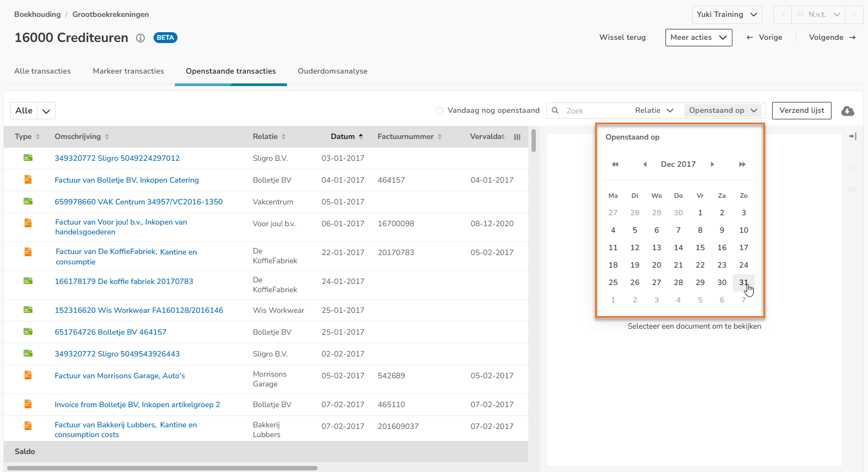Click factuurnummer 16700098 cell

click(396, 223)
